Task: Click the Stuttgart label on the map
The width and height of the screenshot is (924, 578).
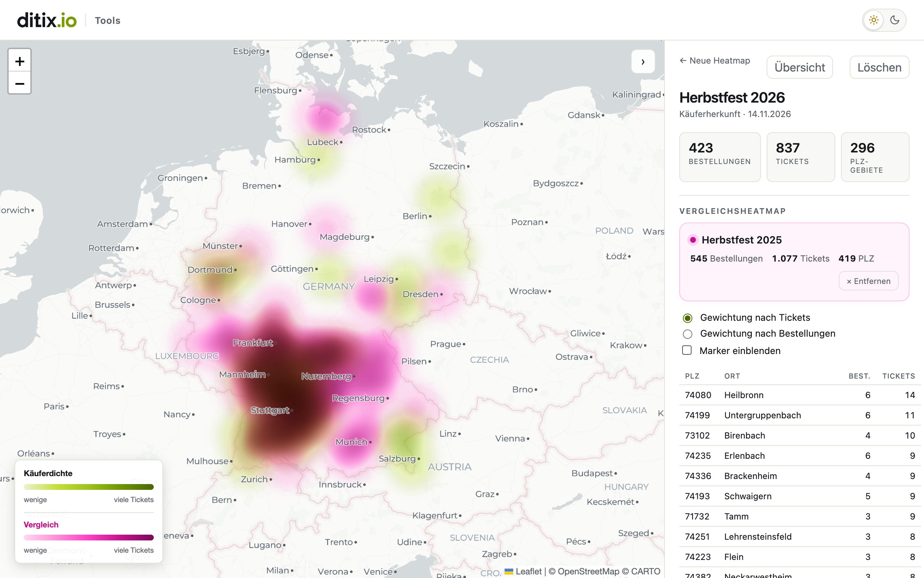Action: point(270,410)
